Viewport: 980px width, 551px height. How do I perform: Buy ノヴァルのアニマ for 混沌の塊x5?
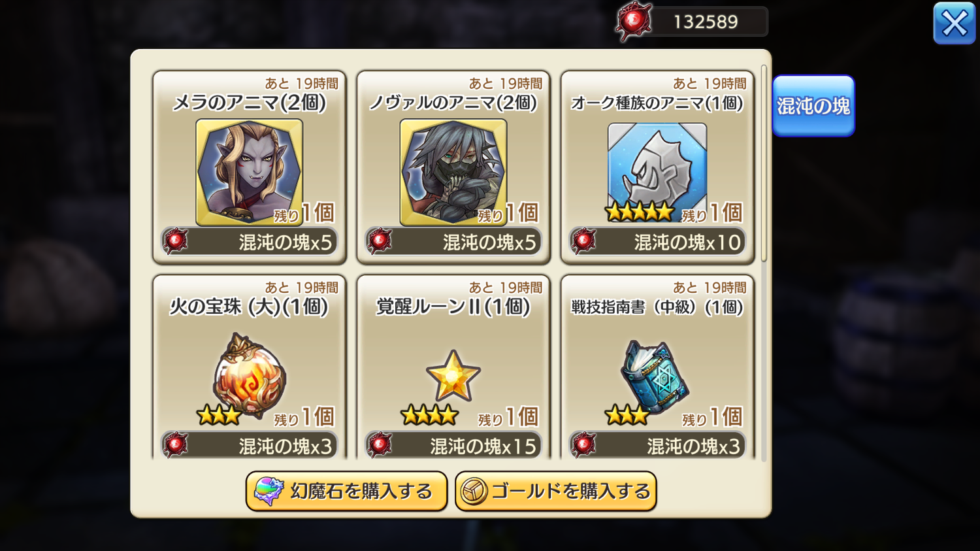point(453,242)
